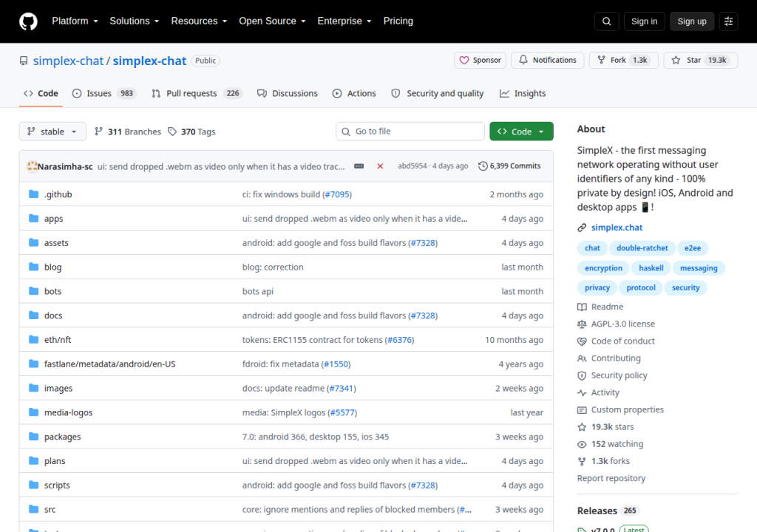Open the docs folder
This screenshot has width=757, height=532.
(x=53, y=316)
